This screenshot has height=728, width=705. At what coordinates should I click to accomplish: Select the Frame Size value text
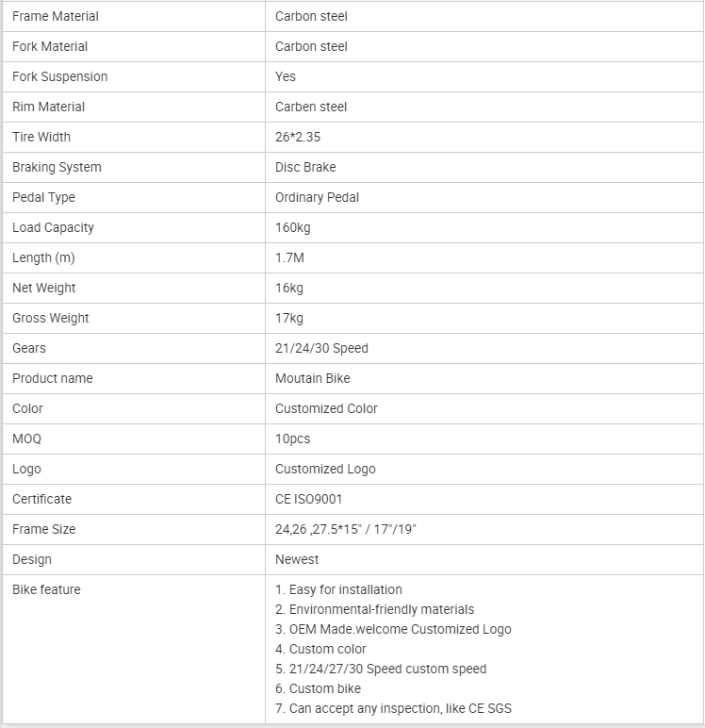click(346, 529)
